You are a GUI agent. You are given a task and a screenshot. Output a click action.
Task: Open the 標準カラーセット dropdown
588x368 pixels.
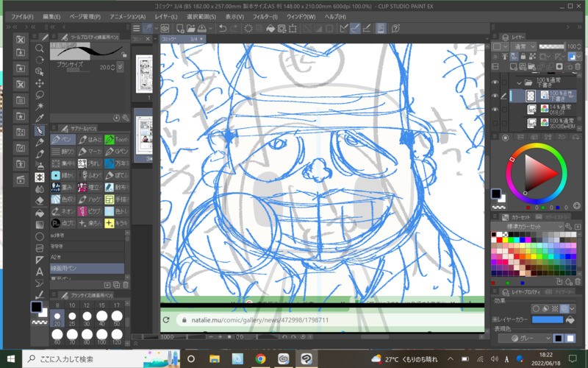[528, 227]
